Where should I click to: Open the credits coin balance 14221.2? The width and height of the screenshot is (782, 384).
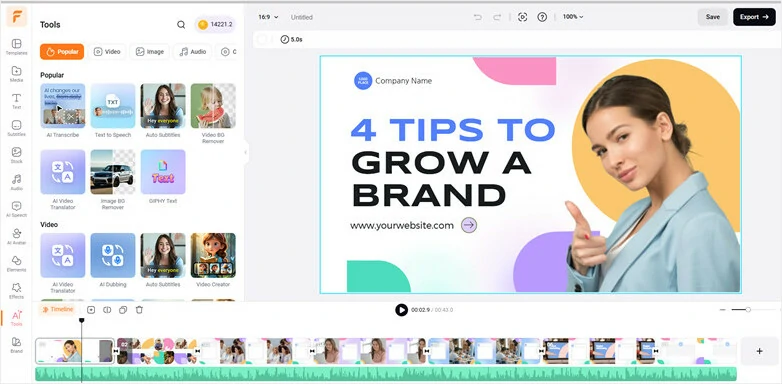click(x=215, y=24)
